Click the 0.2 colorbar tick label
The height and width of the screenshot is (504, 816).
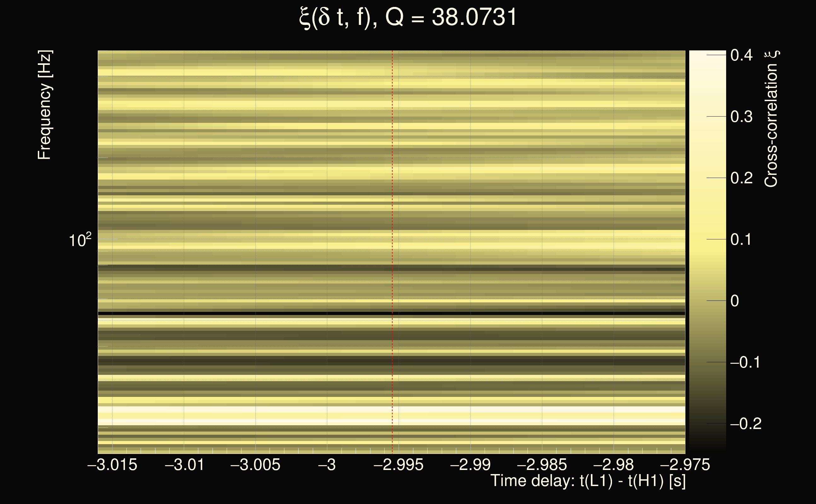pyautogui.click(x=741, y=178)
